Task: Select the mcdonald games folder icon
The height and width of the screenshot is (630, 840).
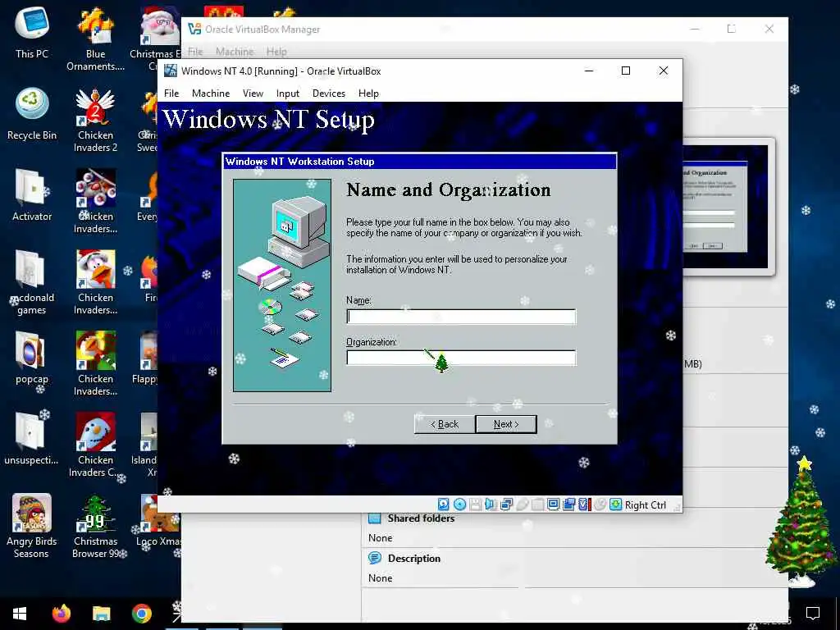Action: (x=32, y=283)
